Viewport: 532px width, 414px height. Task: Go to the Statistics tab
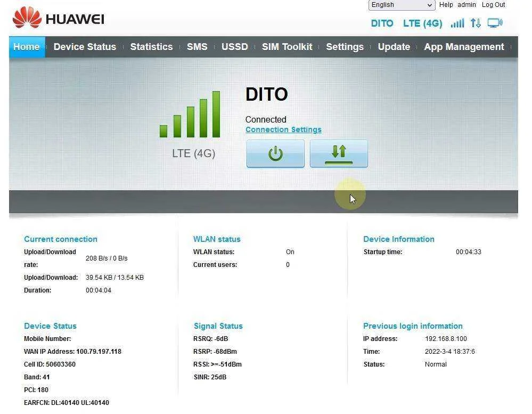(x=151, y=47)
